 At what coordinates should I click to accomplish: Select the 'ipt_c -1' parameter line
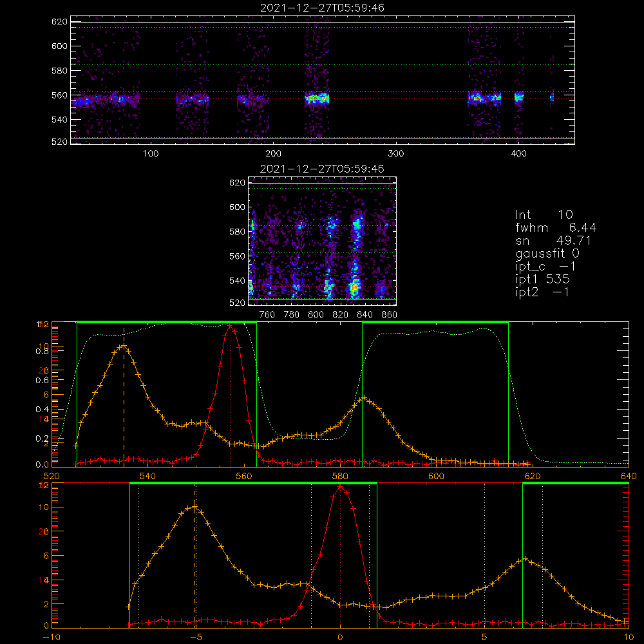(x=546, y=267)
